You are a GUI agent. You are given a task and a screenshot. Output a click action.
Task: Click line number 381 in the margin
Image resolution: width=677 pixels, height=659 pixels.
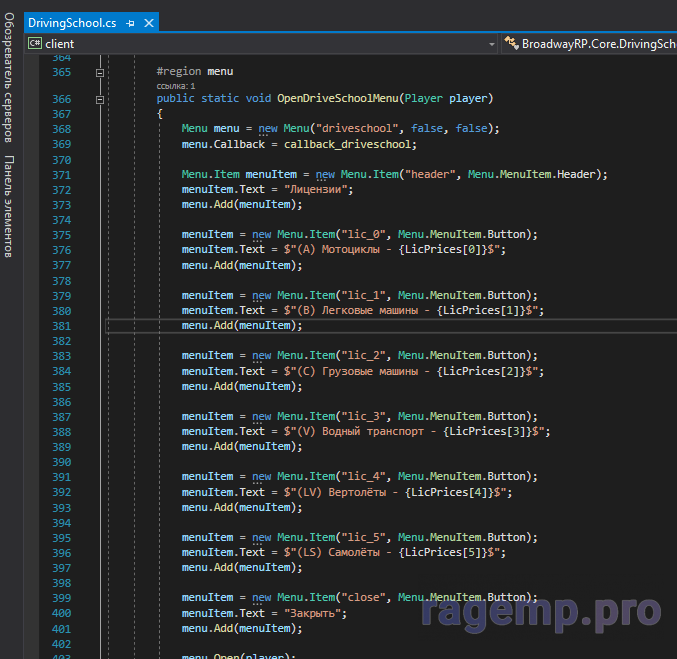click(61, 325)
